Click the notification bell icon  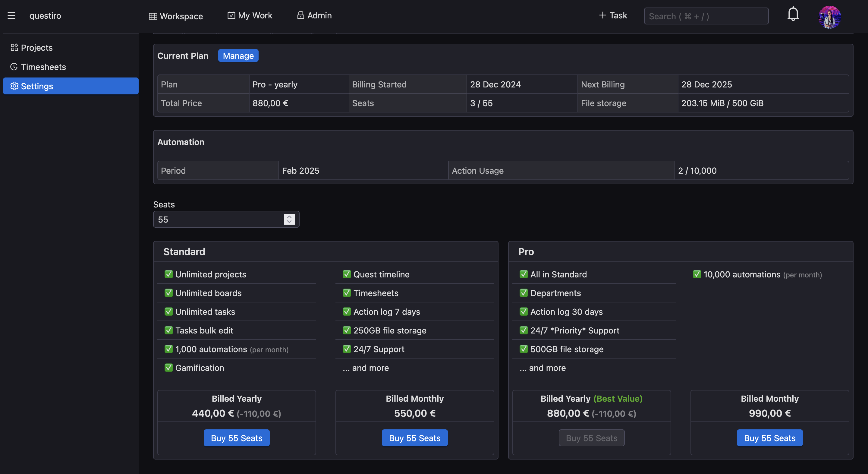point(793,14)
